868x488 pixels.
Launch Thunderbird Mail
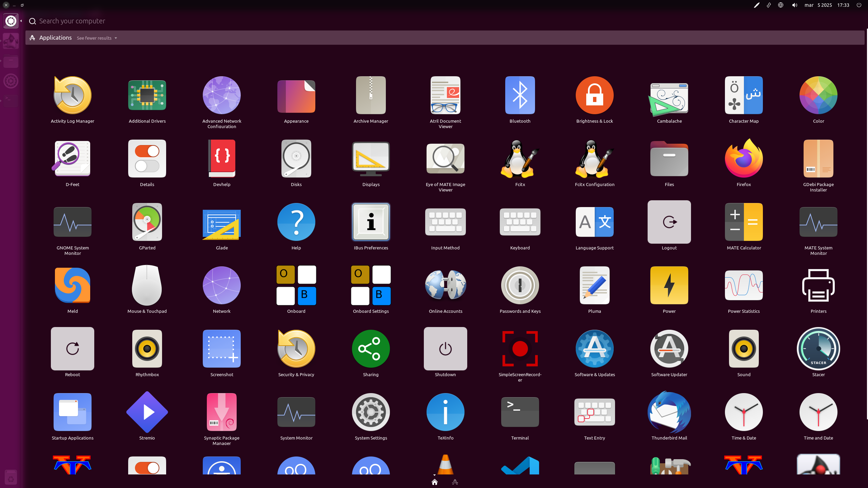(669, 412)
